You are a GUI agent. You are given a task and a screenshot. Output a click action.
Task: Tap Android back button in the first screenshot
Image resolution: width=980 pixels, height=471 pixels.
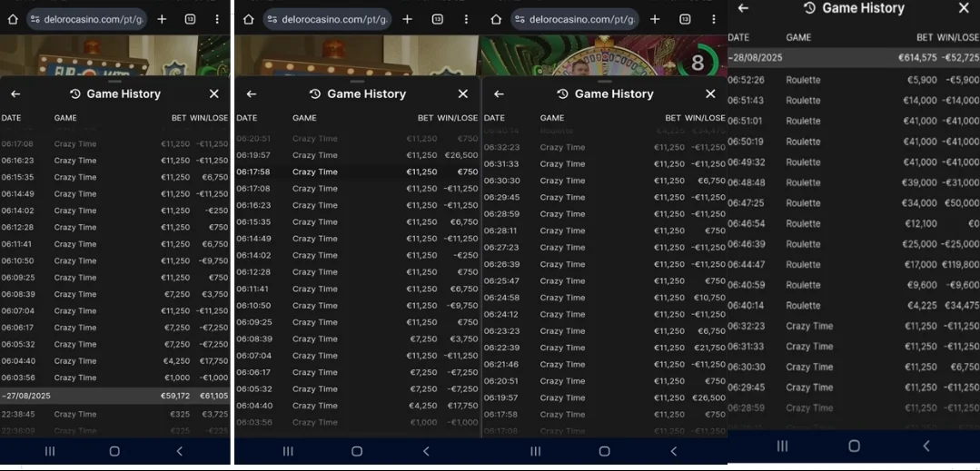point(179,451)
